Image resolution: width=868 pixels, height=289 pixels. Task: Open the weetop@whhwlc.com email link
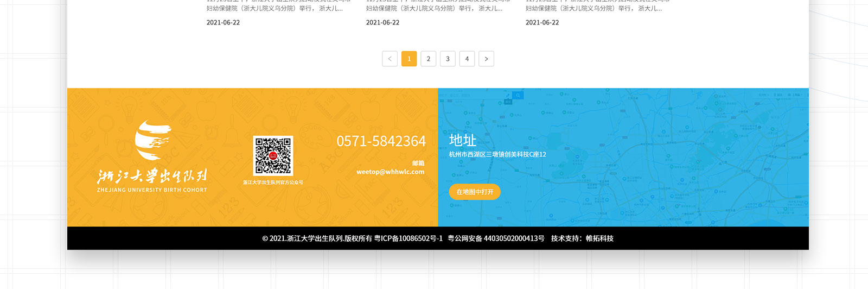coord(390,172)
